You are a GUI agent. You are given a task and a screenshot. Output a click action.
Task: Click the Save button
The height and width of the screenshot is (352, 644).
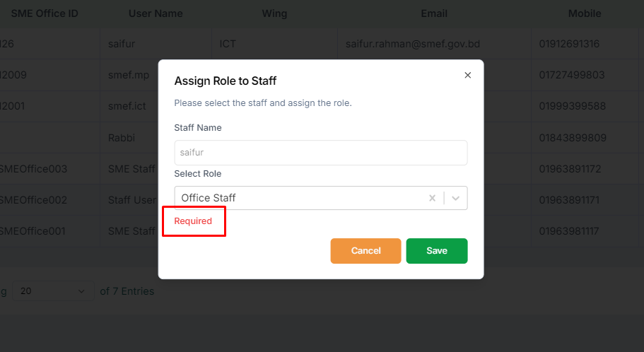437,250
